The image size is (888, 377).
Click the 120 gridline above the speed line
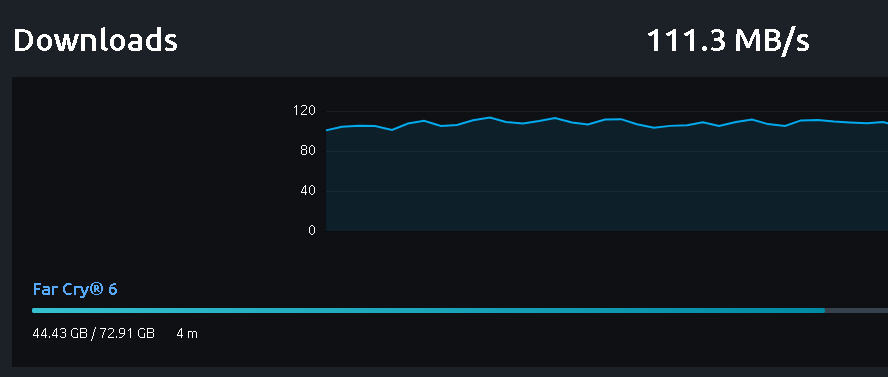[x=606, y=111]
